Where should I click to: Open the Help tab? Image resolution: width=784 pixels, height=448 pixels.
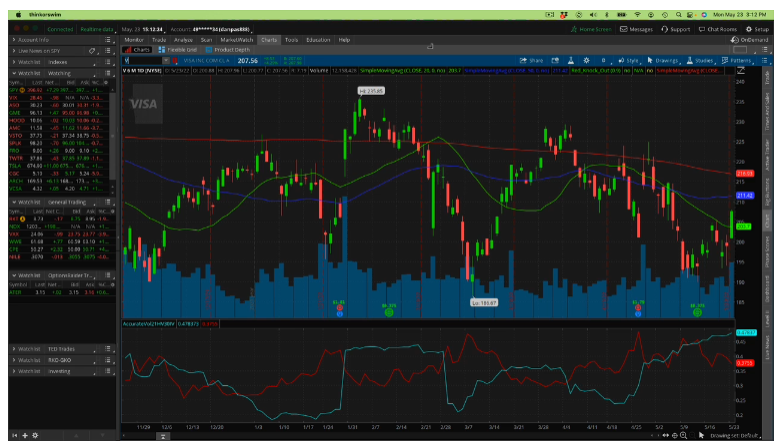[344, 40]
